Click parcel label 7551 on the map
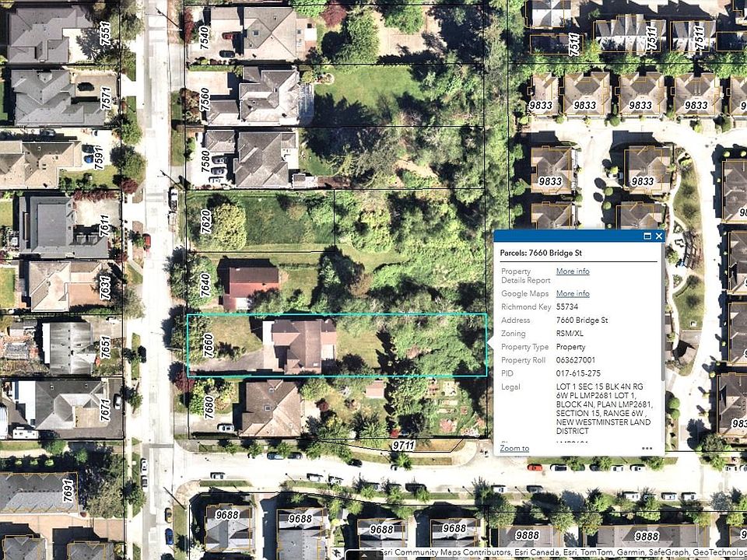 tap(105, 34)
